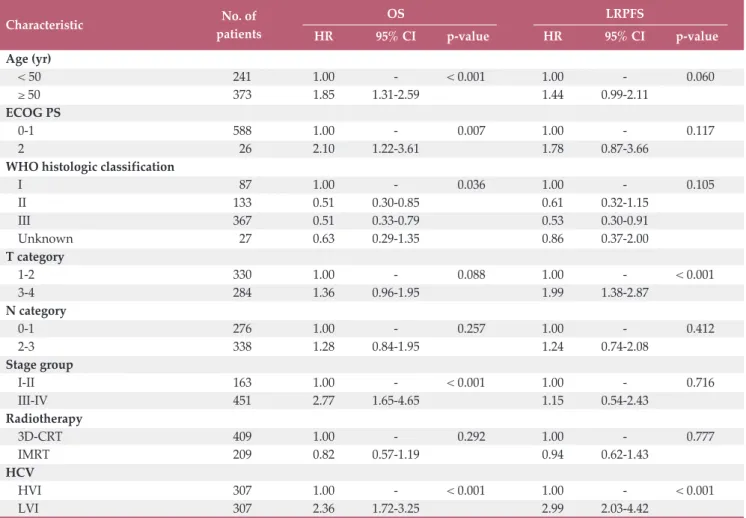Select patient count "330"

point(242,275)
